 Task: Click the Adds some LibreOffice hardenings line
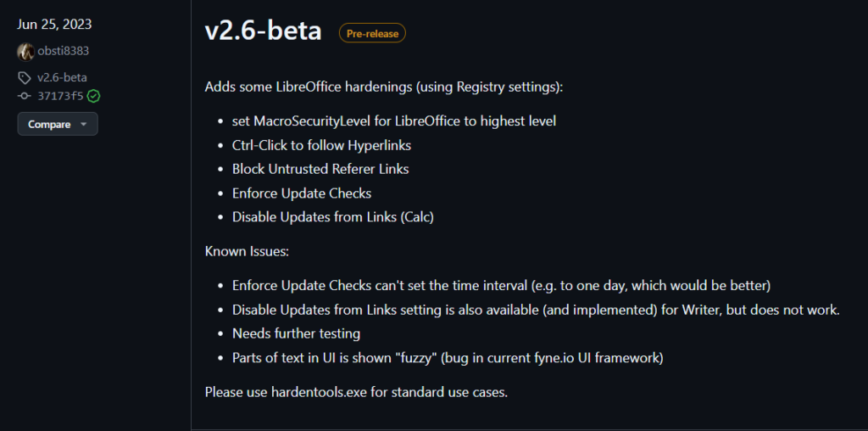pyautogui.click(x=383, y=87)
